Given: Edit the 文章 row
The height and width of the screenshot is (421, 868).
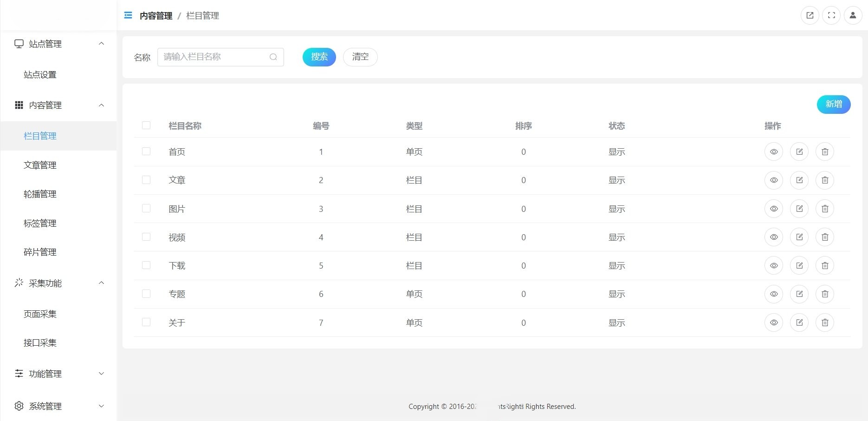Looking at the screenshot, I should point(799,180).
